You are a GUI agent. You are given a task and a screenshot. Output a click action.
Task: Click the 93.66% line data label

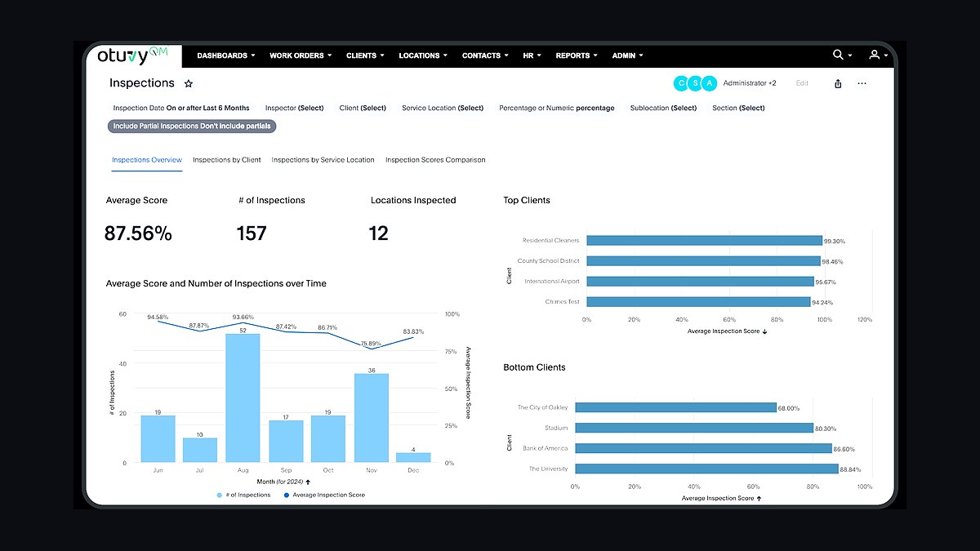click(243, 317)
